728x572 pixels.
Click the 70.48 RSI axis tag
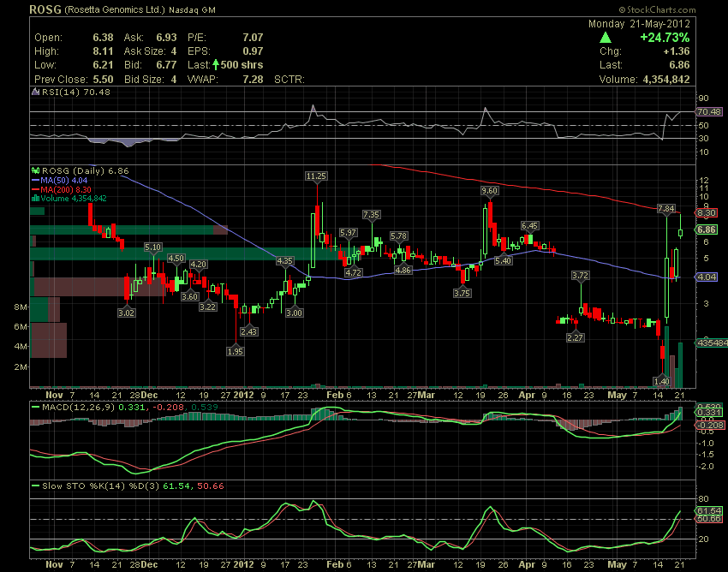709,112
